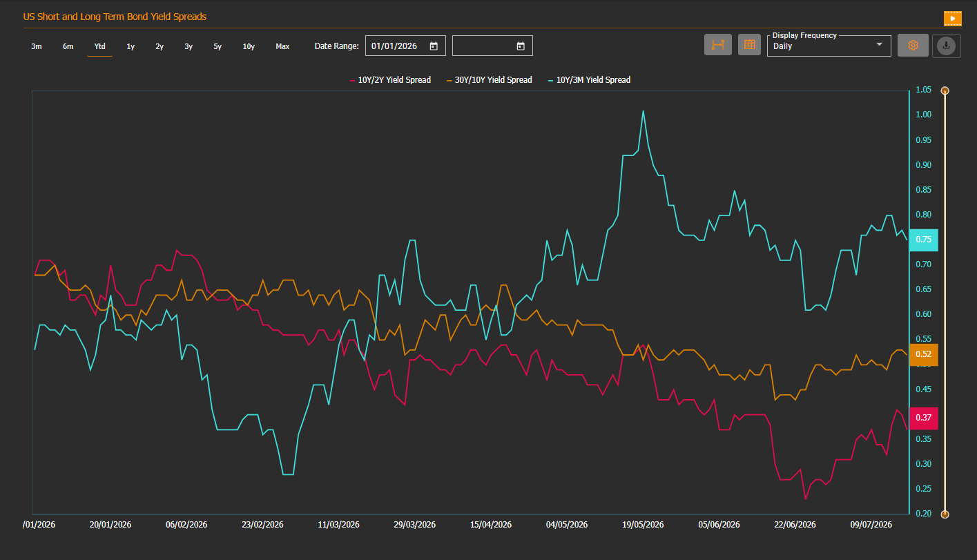The width and height of the screenshot is (977, 560).
Task: Select the 2y range
Action: tap(159, 46)
